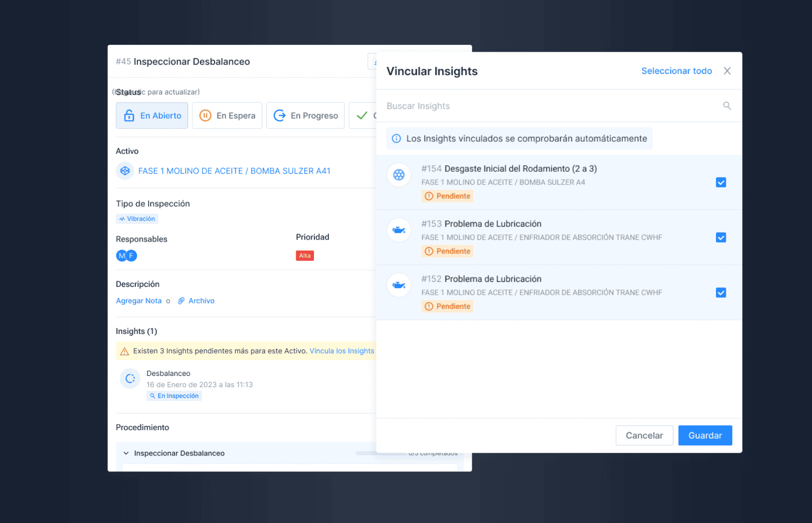This screenshot has width=812, height=523.
Task: Click the paperclip Archivo attachment icon
Action: click(181, 301)
